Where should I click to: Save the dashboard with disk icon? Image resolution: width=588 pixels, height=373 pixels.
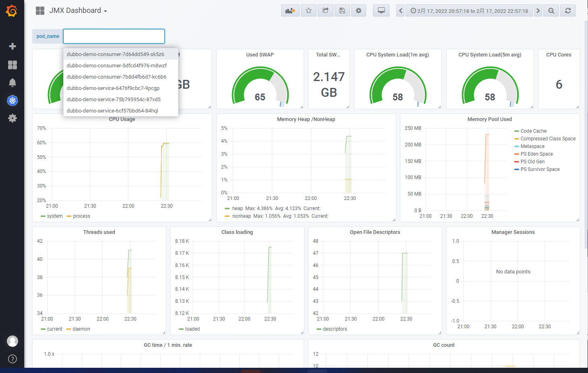[342, 11]
